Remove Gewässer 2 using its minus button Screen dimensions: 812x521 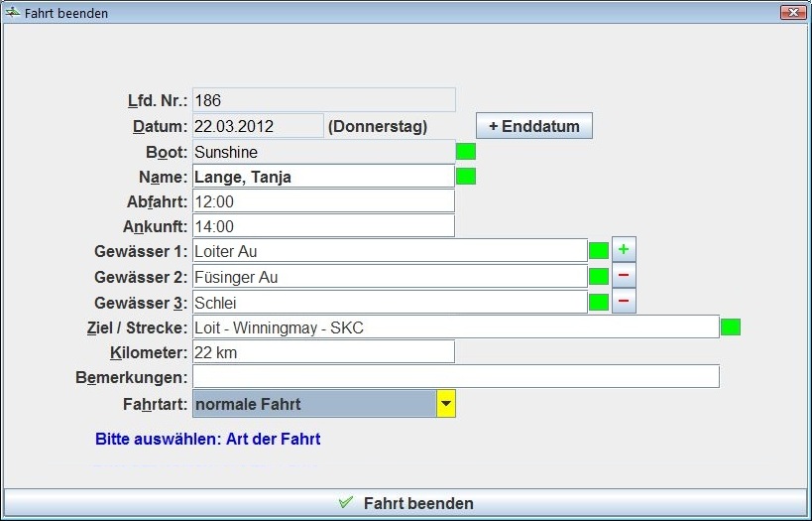pyautogui.click(x=624, y=276)
